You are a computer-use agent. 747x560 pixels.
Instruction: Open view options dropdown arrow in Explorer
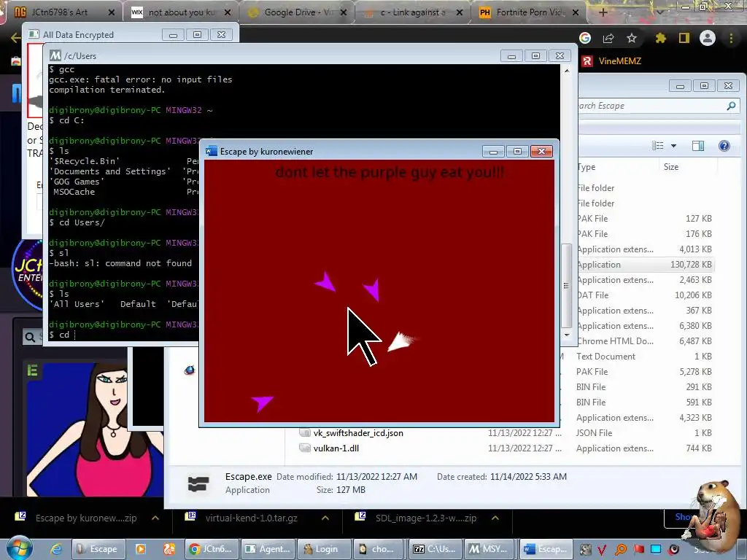pyautogui.click(x=673, y=146)
